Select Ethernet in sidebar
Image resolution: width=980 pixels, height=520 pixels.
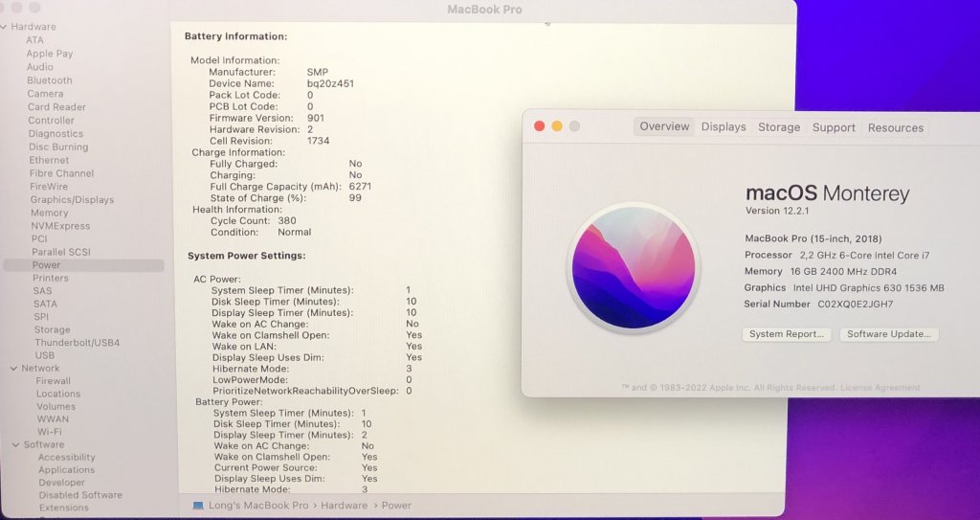(x=49, y=160)
